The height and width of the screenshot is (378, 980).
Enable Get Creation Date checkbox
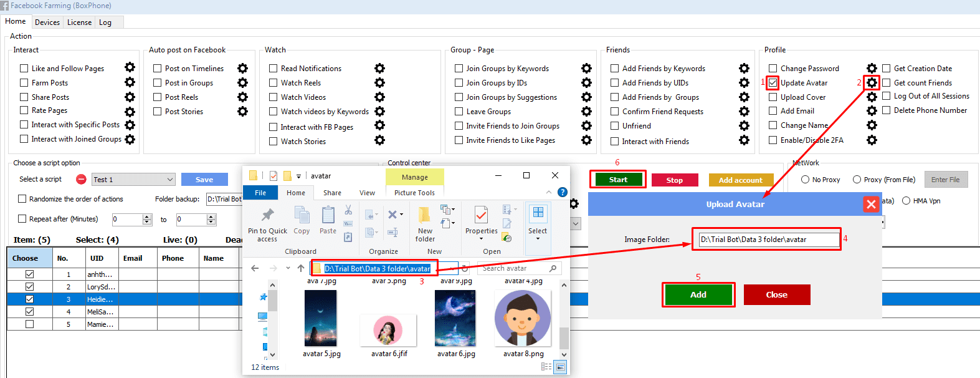coord(886,69)
